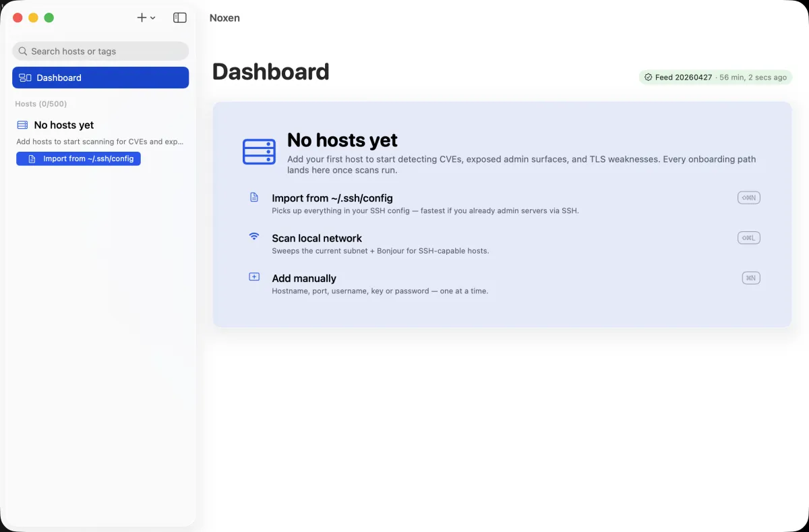
Task: Click the checkmark seal icon in the Feed pill
Action: (648, 77)
